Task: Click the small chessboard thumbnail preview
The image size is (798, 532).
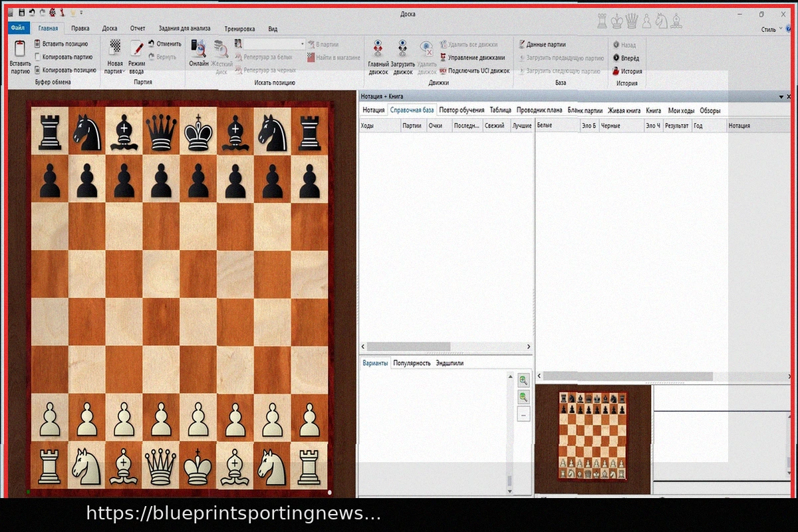Action: coord(593,435)
